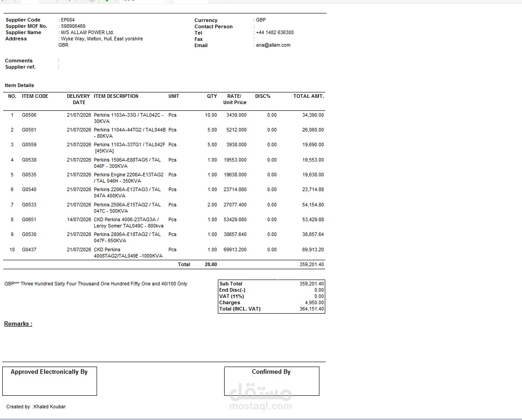Select telephone number +44 1482 636300

click(x=274, y=33)
